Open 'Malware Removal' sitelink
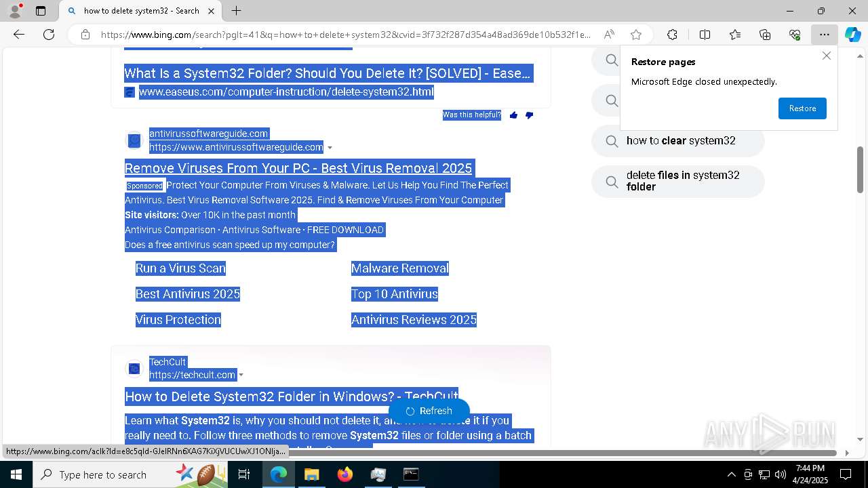Image resolution: width=868 pixels, height=488 pixels. pos(400,268)
